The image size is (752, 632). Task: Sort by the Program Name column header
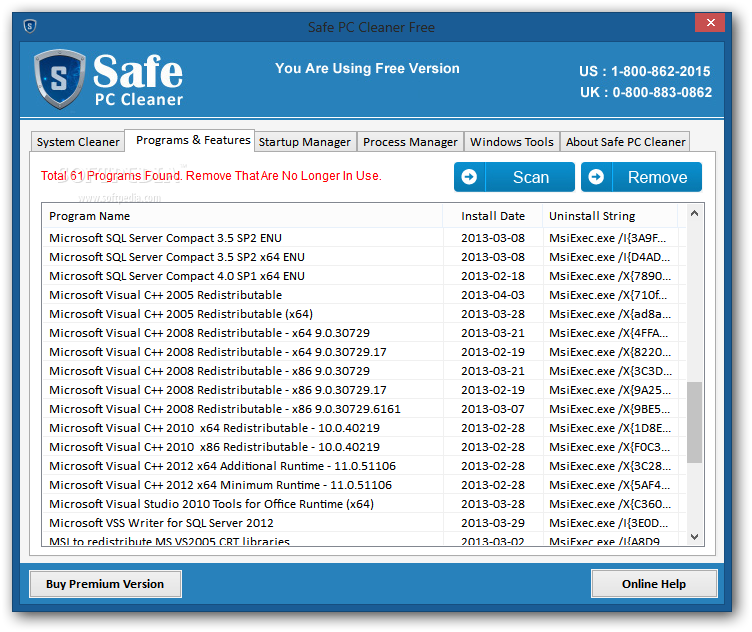point(242,216)
